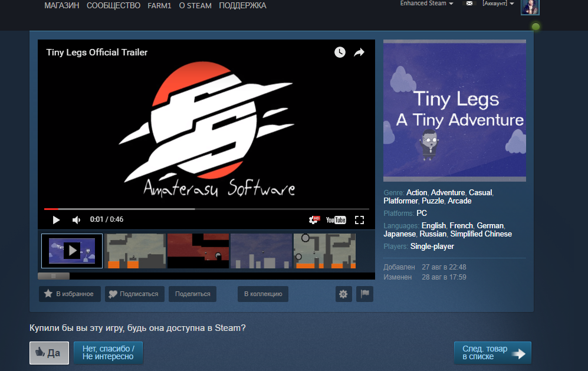Open the gear settings button below the video
Screen dimensions: 588x371
pos(343,294)
